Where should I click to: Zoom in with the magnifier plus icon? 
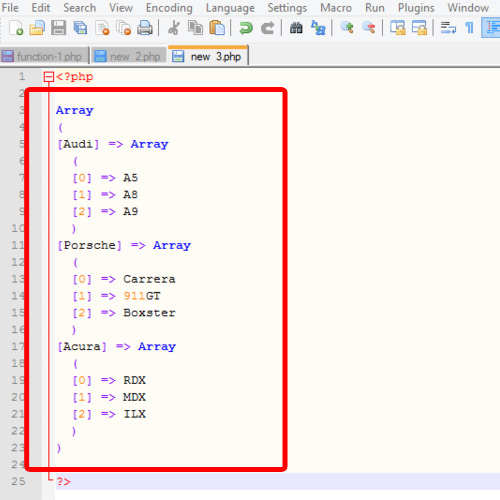347,28
